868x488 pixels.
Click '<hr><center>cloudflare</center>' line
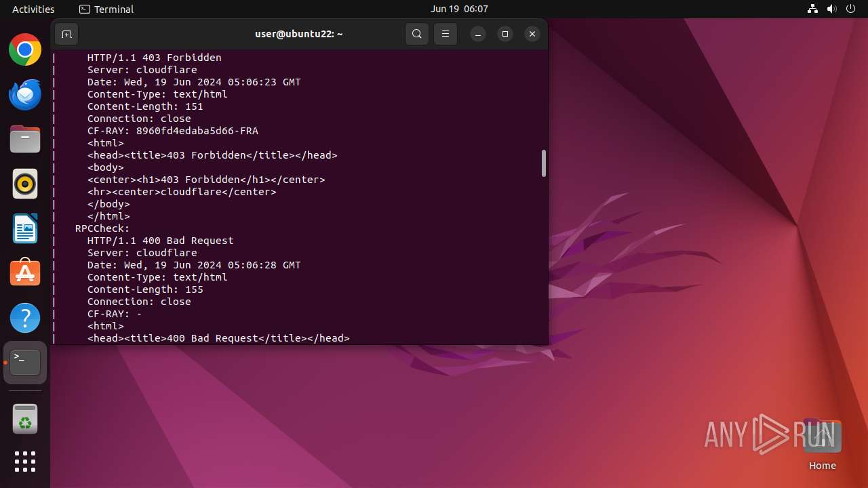pyautogui.click(x=182, y=192)
